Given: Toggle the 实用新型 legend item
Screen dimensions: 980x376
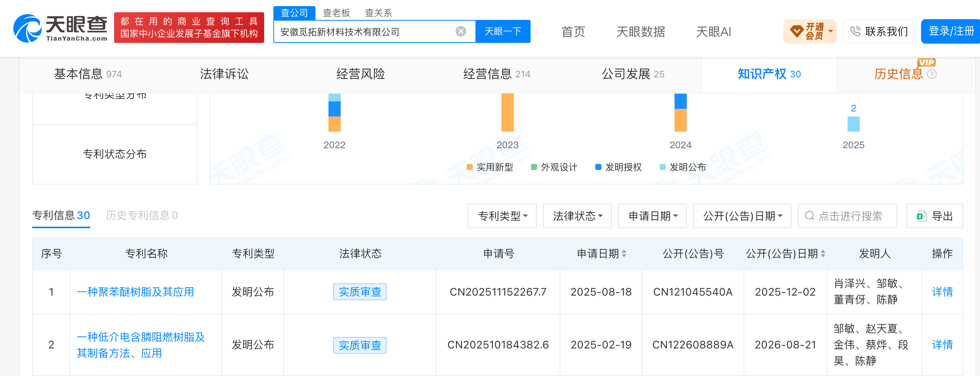Looking at the screenshot, I should coord(490,167).
